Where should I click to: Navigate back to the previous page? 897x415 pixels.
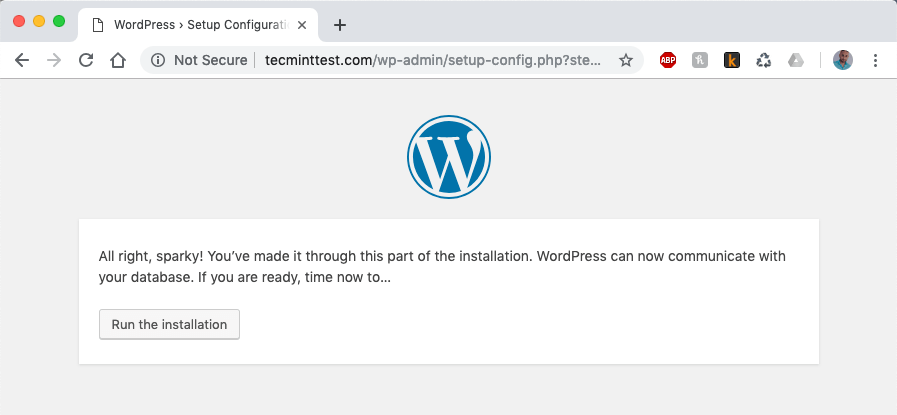tap(22, 60)
